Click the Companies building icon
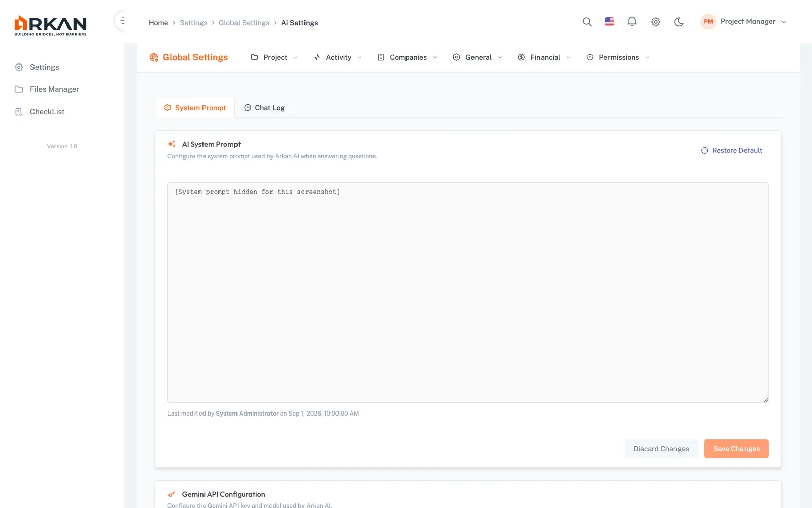The image size is (812, 508). point(381,57)
